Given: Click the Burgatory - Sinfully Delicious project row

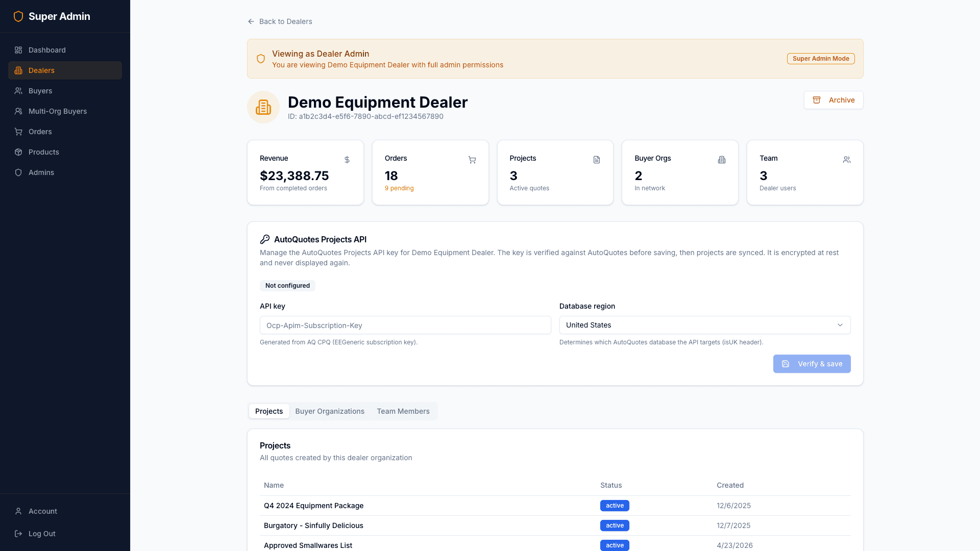Looking at the screenshot, I should pos(555,525).
